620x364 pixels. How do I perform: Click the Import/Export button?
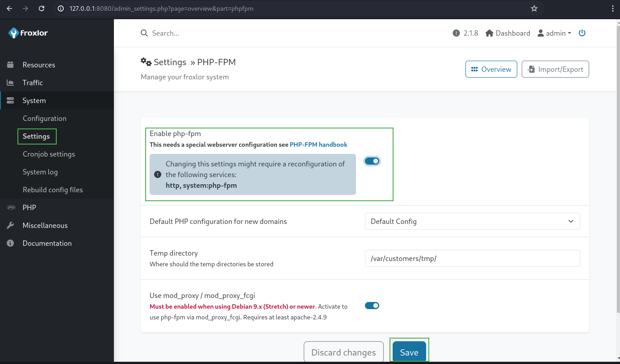pyautogui.click(x=555, y=69)
